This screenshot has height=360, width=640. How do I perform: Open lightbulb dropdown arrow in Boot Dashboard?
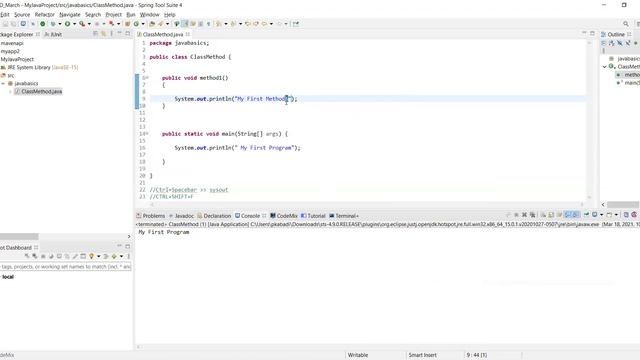point(98,256)
